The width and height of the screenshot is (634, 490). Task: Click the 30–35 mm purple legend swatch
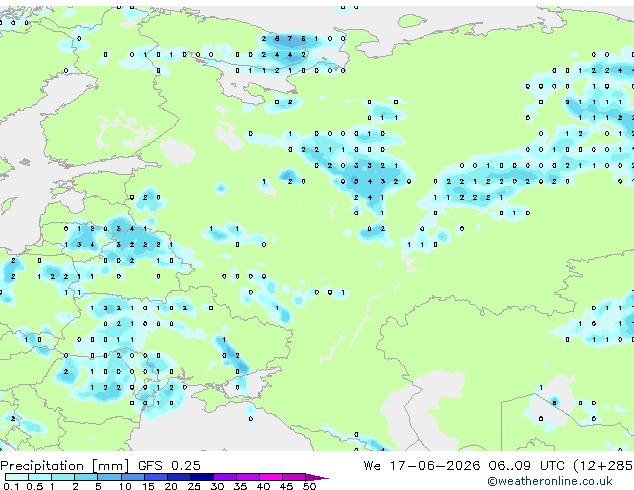tap(224, 477)
